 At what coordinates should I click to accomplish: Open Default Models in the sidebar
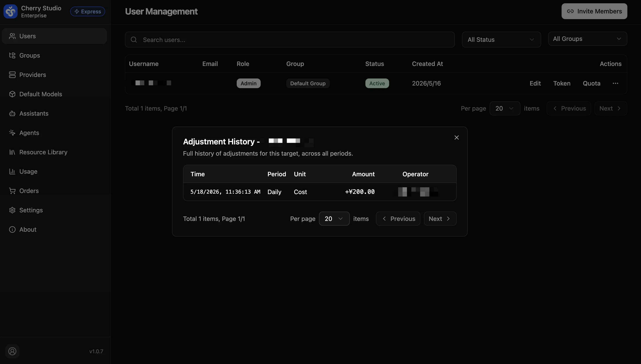[54, 94]
